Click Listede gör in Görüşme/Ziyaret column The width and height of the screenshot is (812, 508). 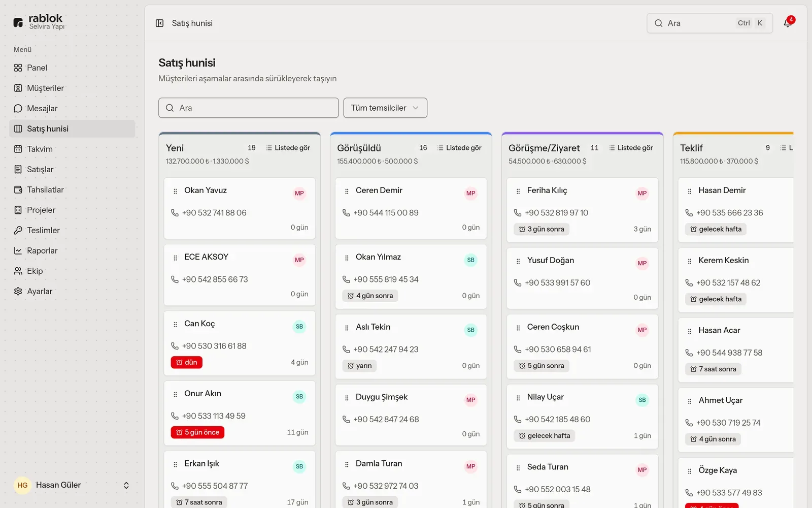pos(631,148)
